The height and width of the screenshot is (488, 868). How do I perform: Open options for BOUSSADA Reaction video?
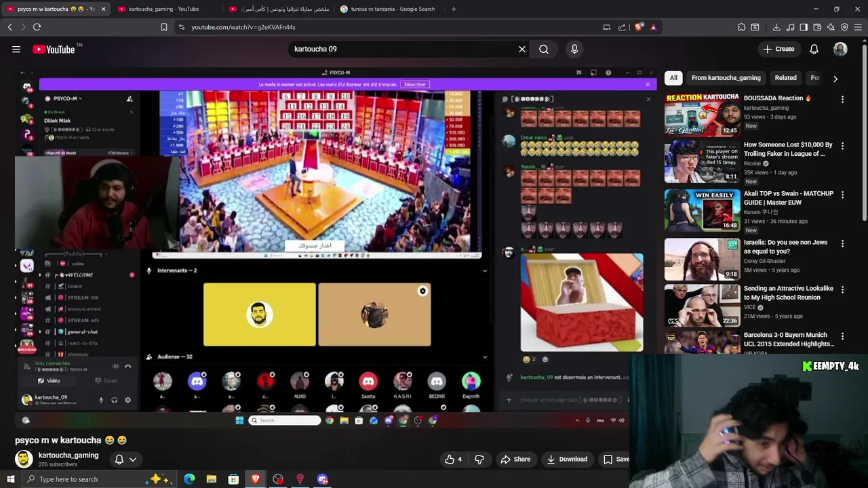842,99
